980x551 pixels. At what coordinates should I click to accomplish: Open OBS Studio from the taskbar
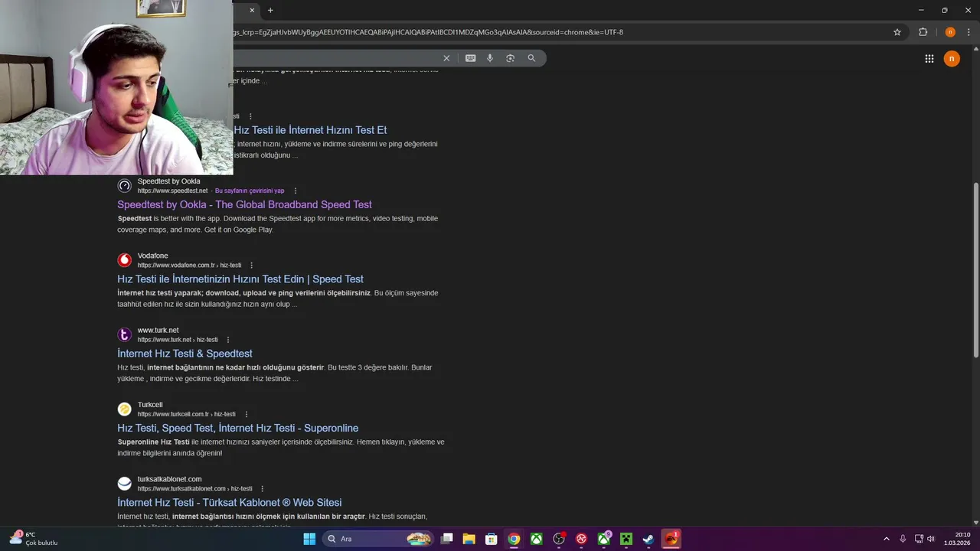[559, 539]
